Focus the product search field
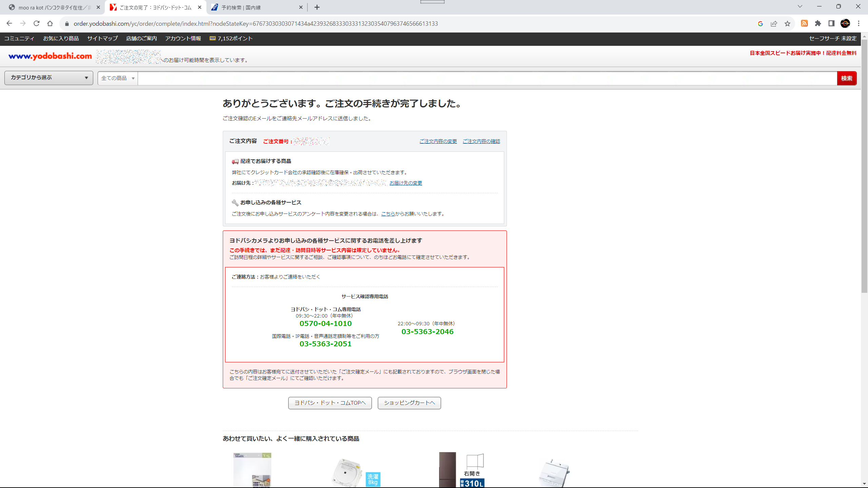 click(487, 78)
